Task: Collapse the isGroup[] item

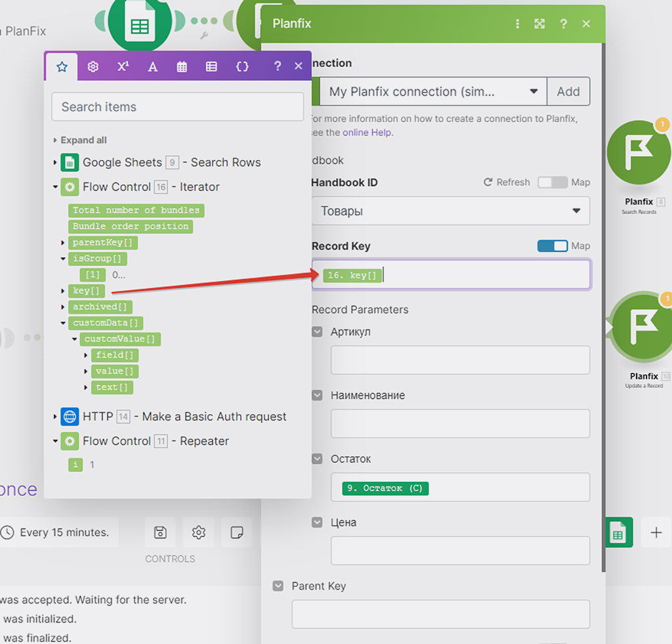Action: point(62,259)
